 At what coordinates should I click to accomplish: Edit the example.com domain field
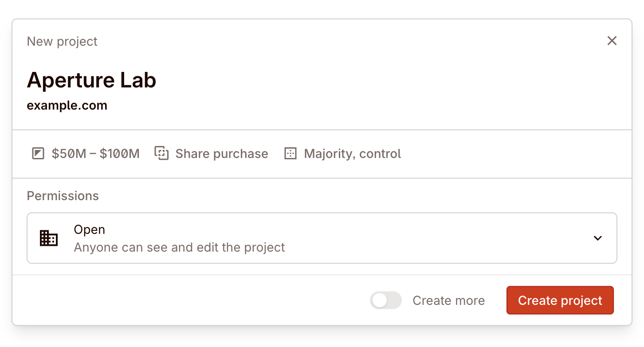(x=67, y=106)
